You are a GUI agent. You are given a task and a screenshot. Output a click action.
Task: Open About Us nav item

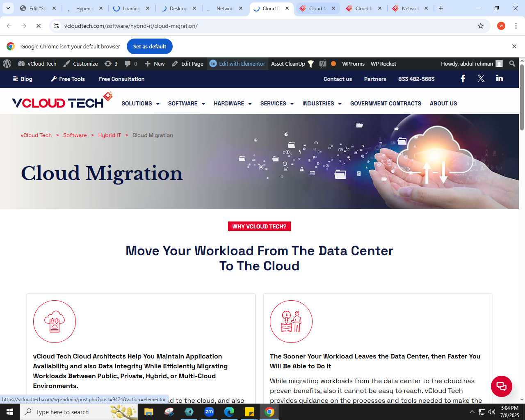point(443,103)
